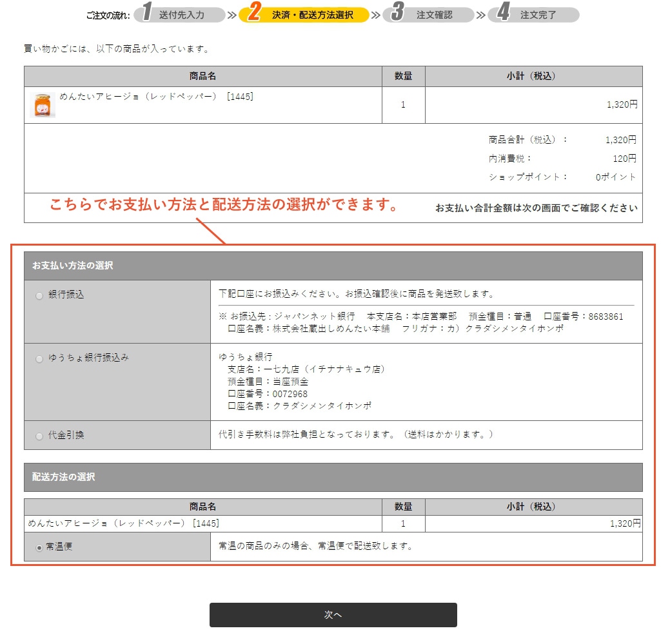The image size is (670, 644).
Task: Click the ショップポイント 0ポイント row
Action: [562, 177]
